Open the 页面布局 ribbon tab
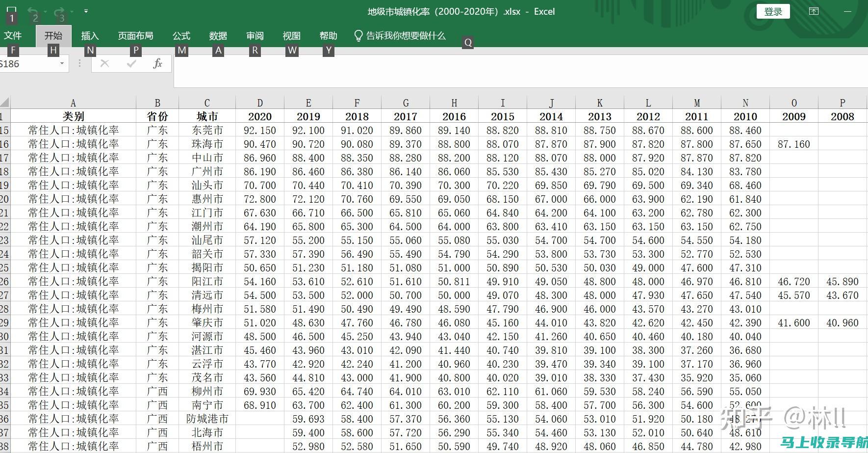 pyautogui.click(x=135, y=36)
